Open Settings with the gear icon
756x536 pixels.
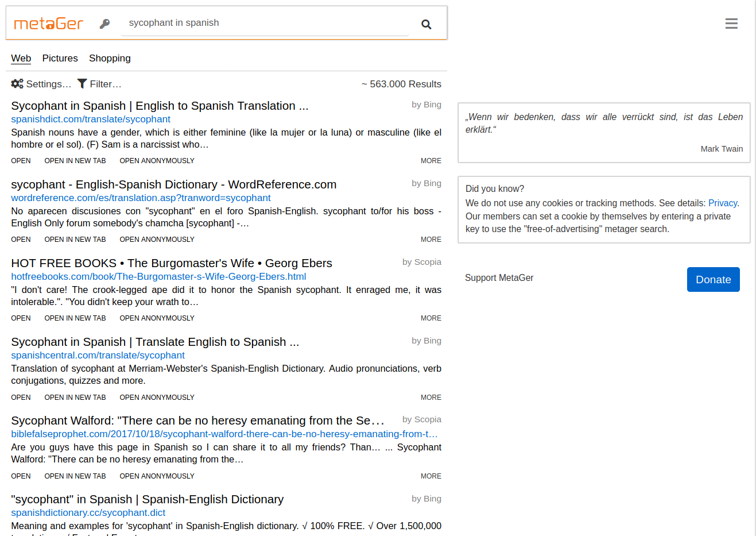[41, 84]
